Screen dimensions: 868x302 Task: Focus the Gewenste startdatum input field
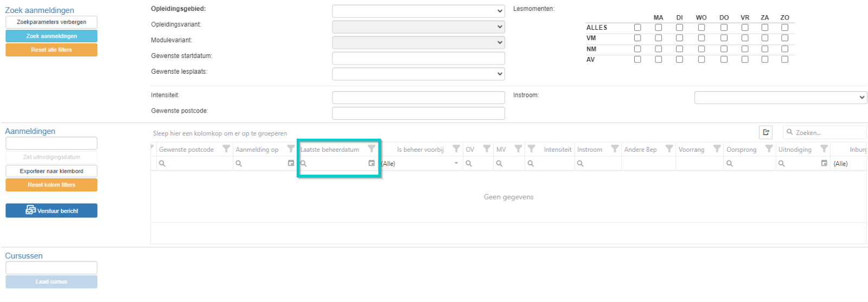[x=418, y=58]
